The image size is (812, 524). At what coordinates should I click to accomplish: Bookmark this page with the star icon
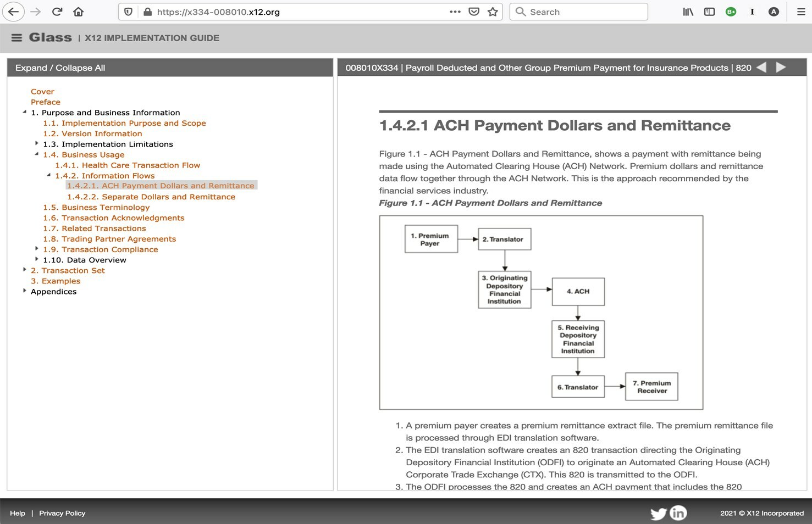(x=493, y=12)
